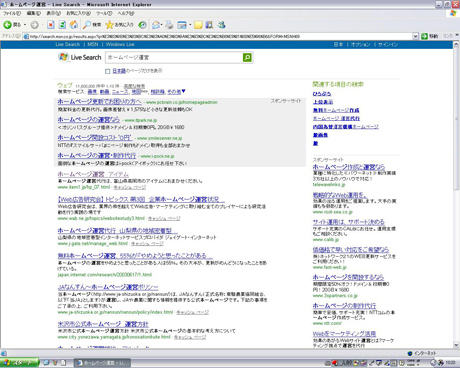The width and height of the screenshot is (460, 368).
Task: Open JAなんすん～ホームページ運営ポリシー result
Action: tap(108, 287)
